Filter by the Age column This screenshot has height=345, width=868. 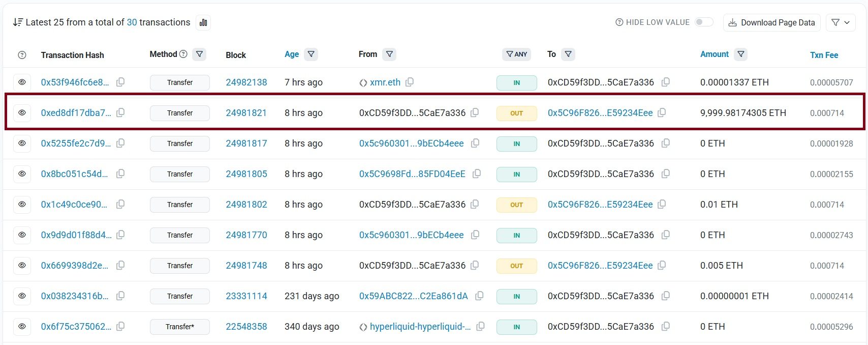(311, 54)
